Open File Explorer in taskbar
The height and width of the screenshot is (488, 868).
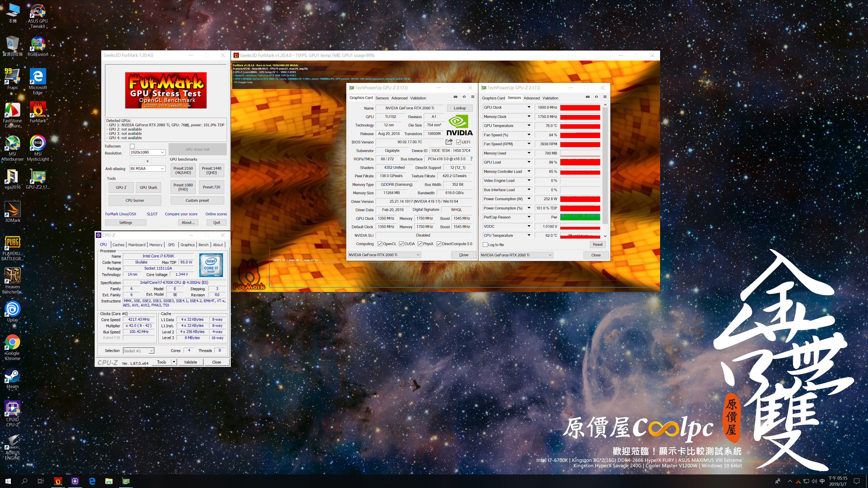[x=108, y=481]
